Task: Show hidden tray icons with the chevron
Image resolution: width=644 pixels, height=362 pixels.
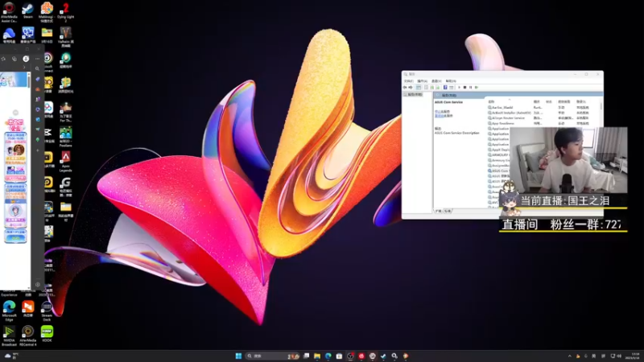Action: tap(570, 356)
